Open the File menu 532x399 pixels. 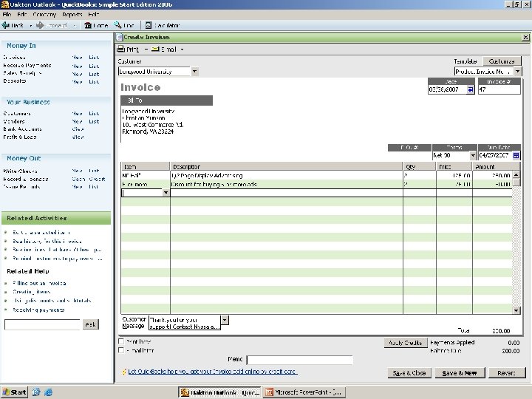coord(7,15)
